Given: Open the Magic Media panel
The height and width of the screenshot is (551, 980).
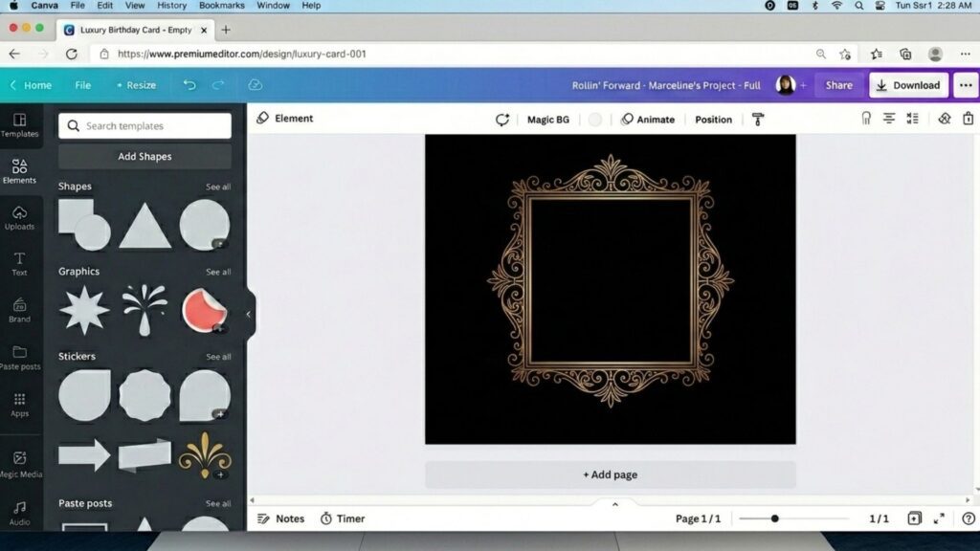Looking at the screenshot, I should click(x=19, y=465).
